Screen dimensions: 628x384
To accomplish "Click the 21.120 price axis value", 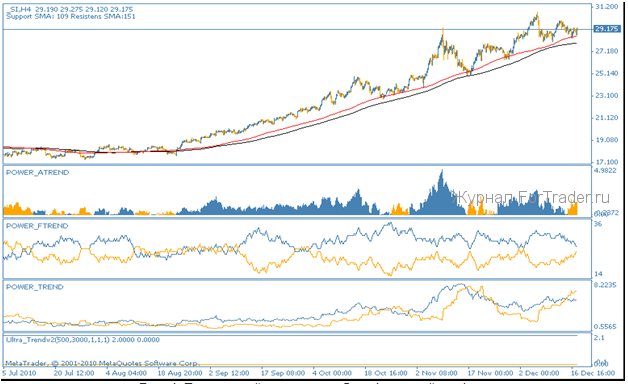I will coord(607,118).
